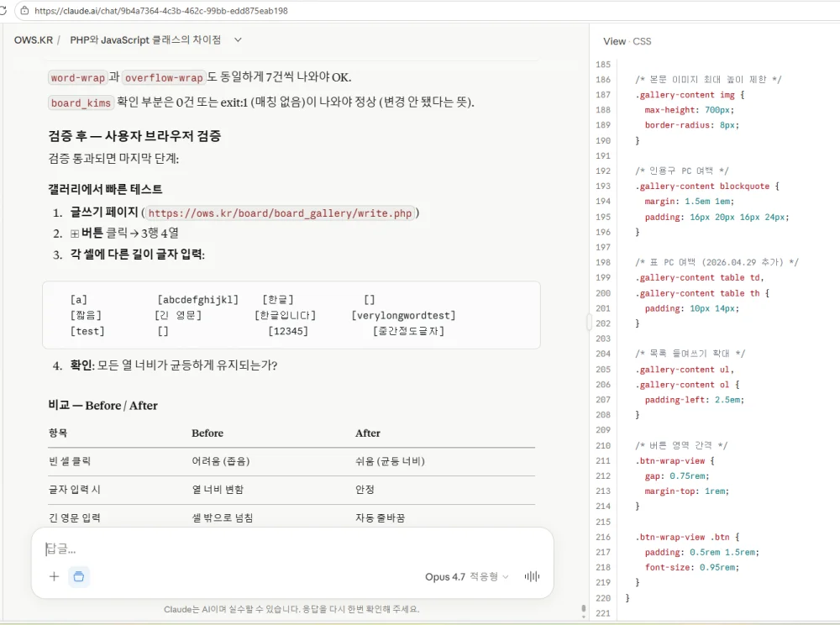
Task: Grab the divider handle between chat and code
Action: pos(590,322)
